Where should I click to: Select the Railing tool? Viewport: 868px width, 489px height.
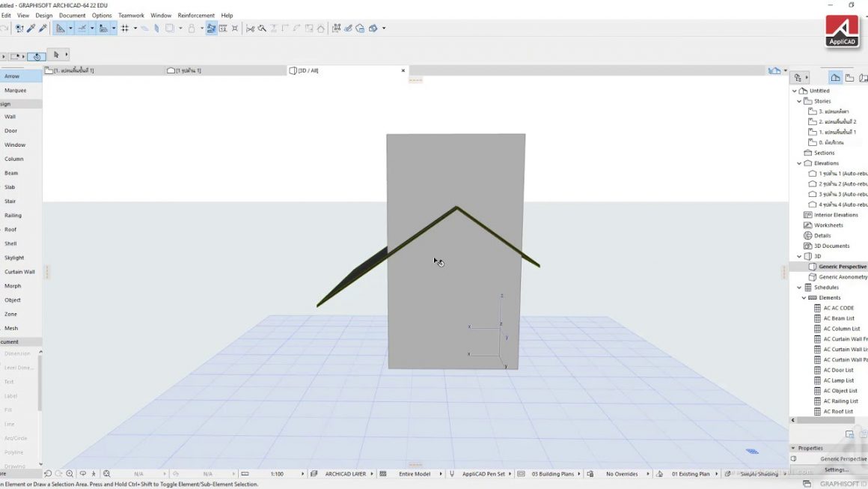point(13,216)
